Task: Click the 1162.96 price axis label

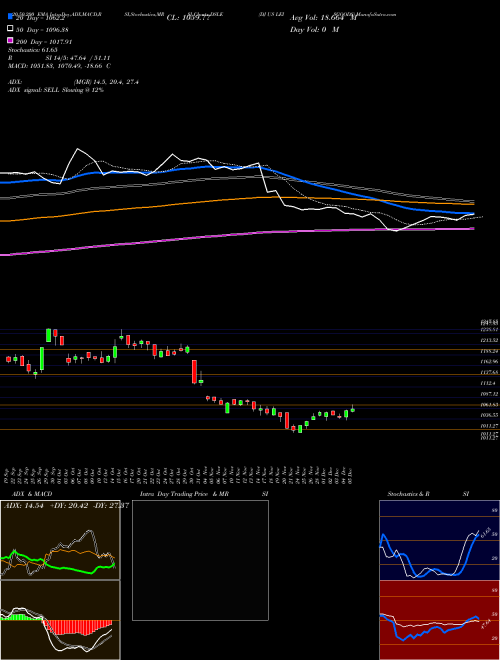Action: [x=490, y=362]
